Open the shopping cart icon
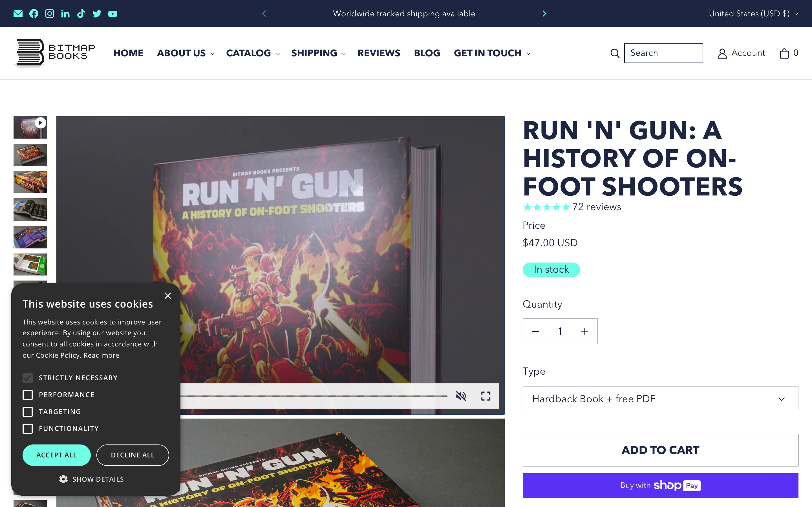Screen dimensions: 812x507 pos(784,53)
